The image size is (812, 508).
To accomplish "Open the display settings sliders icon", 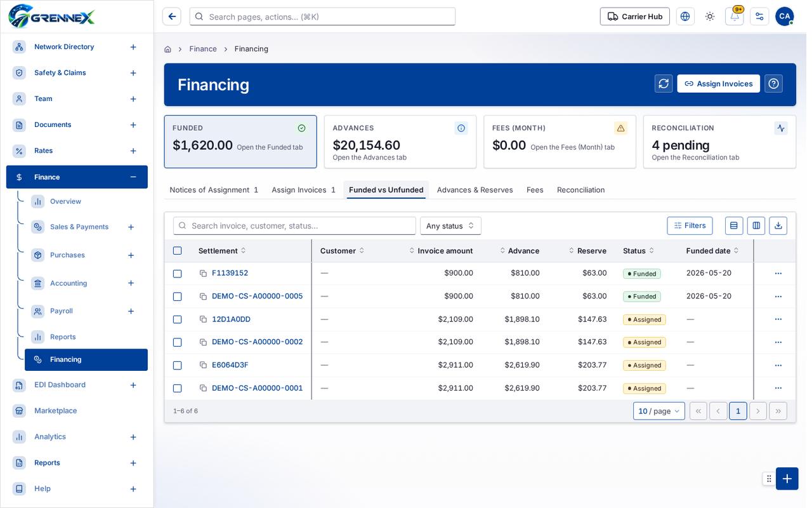I will (759, 17).
